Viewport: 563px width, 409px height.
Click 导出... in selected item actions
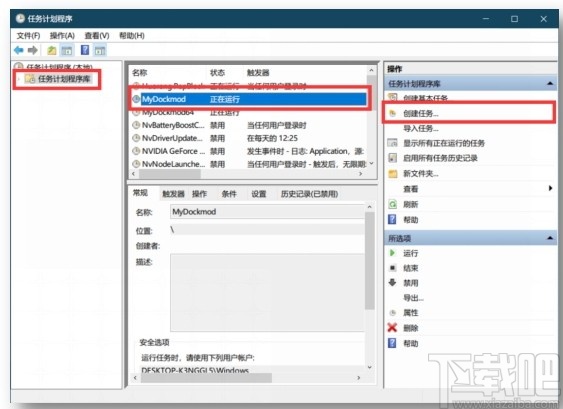pos(413,298)
